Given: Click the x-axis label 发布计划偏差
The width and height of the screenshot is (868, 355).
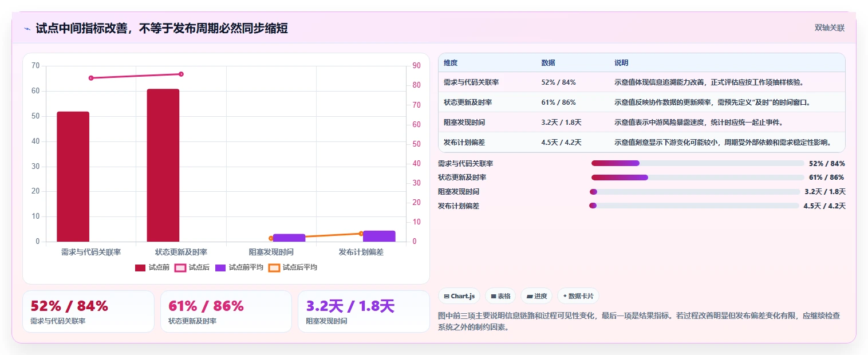Looking at the screenshot, I should [x=361, y=252].
